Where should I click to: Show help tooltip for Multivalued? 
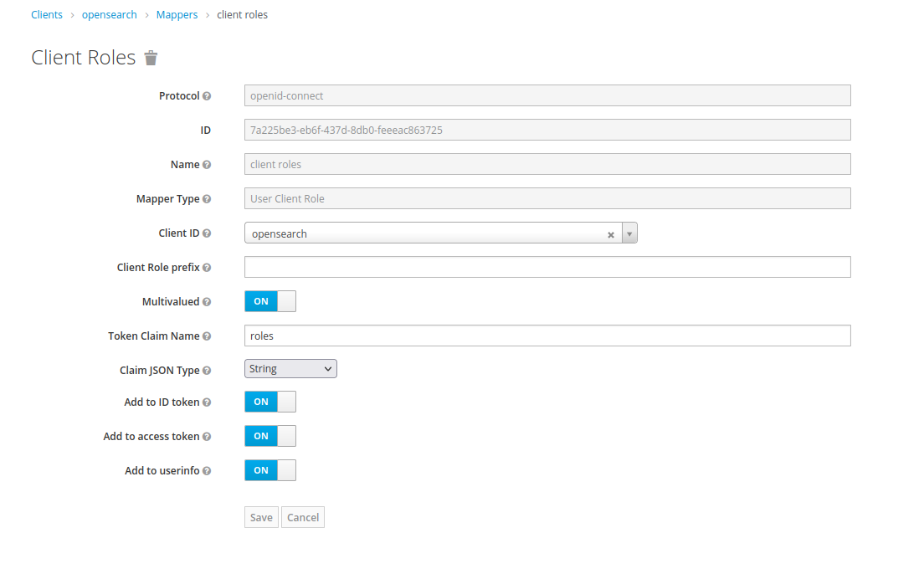point(207,302)
